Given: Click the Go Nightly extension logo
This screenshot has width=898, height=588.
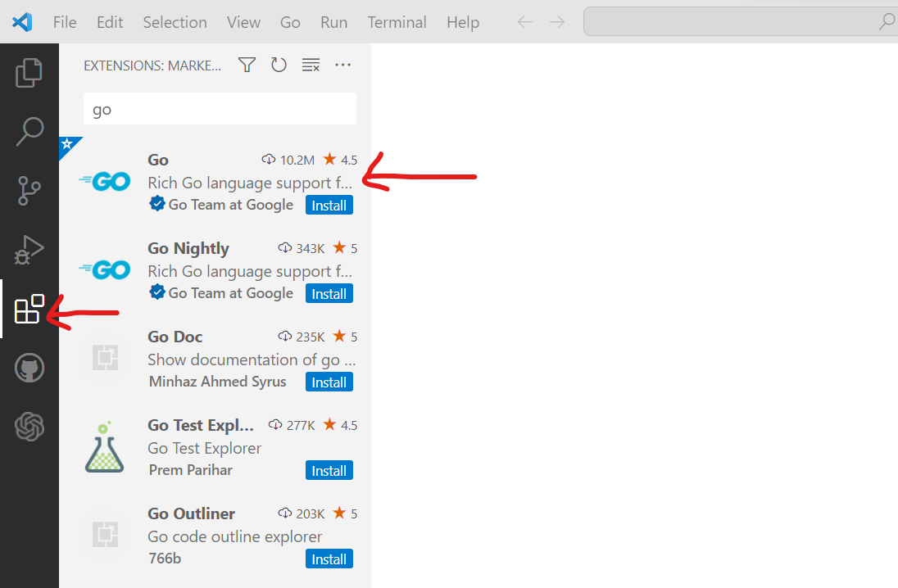Looking at the screenshot, I should tap(105, 269).
